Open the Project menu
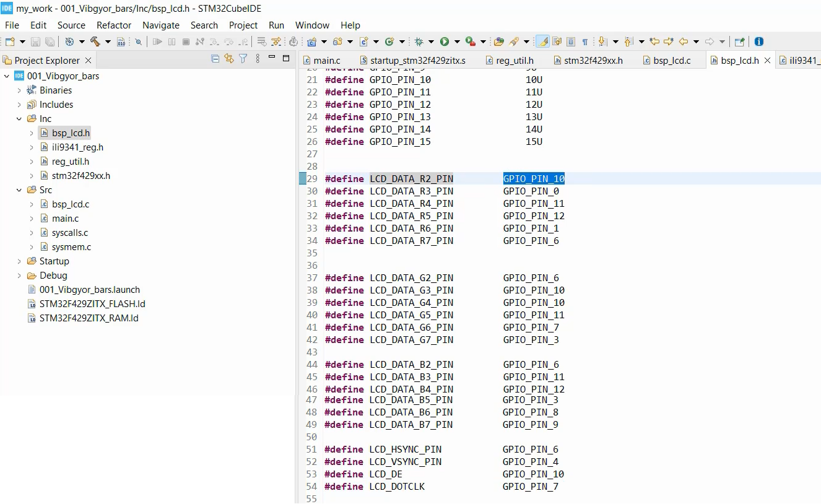 click(x=243, y=25)
